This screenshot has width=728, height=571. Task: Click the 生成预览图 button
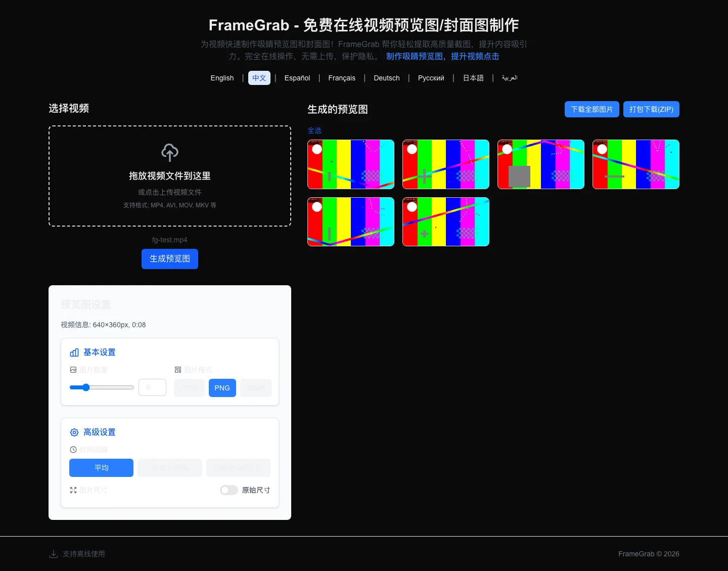[x=170, y=259]
